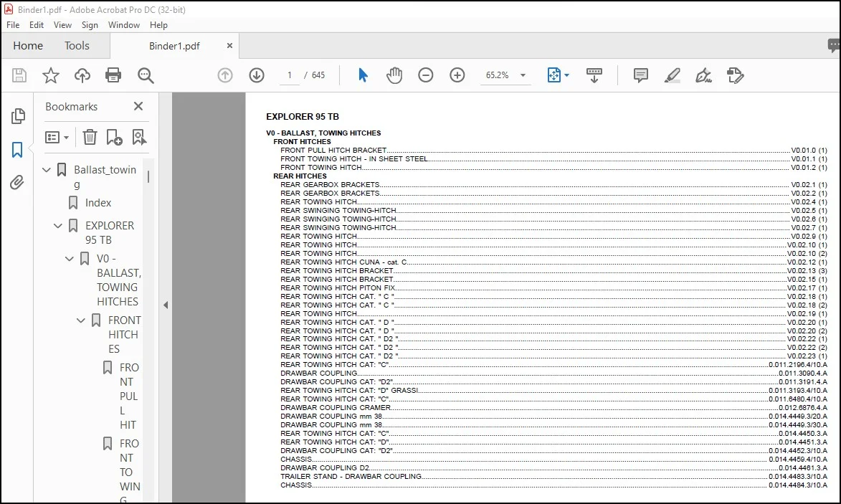
Task: Print the document
Action: point(113,75)
